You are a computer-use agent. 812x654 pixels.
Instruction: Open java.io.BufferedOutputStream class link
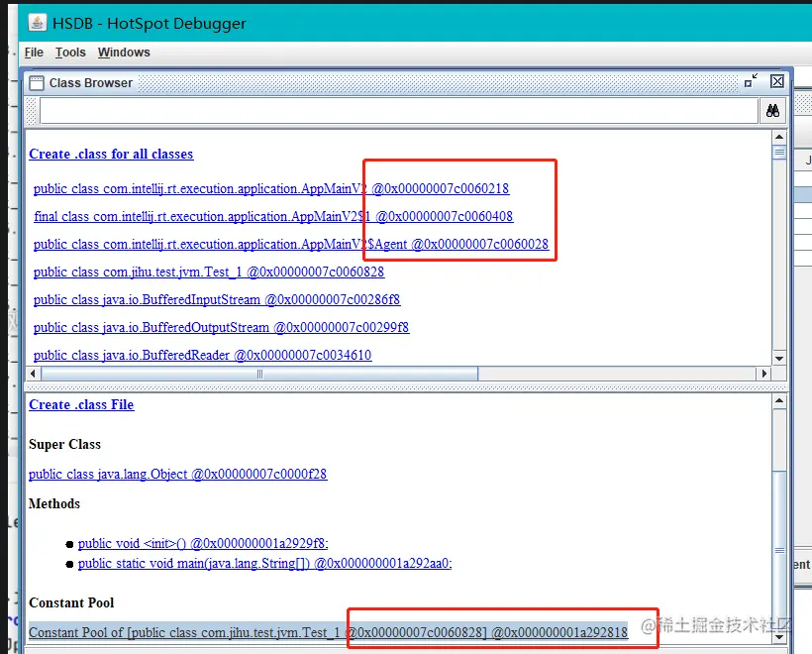coord(221,328)
